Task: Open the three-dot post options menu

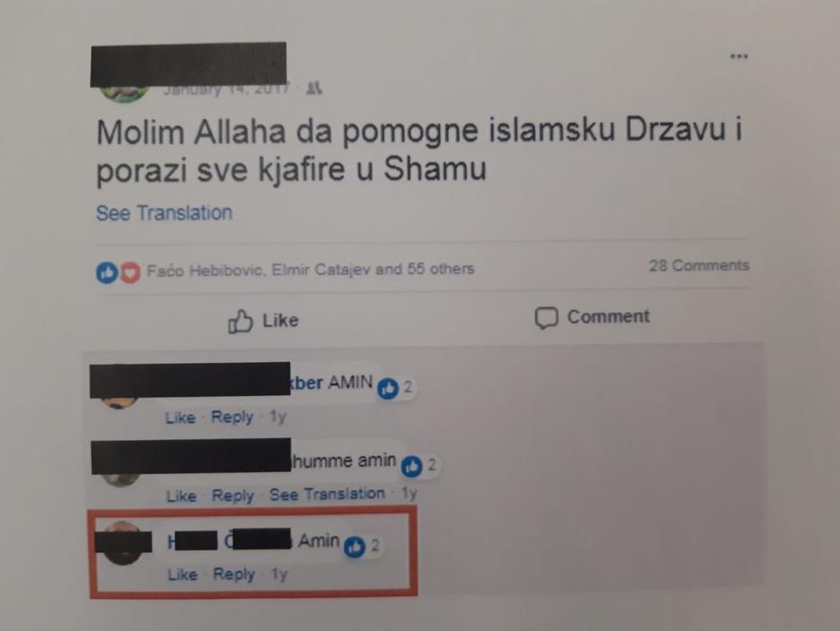Action: [x=739, y=56]
